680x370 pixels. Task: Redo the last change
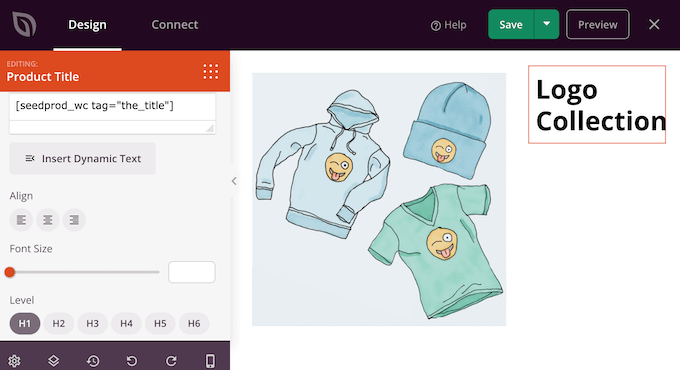click(171, 361)
